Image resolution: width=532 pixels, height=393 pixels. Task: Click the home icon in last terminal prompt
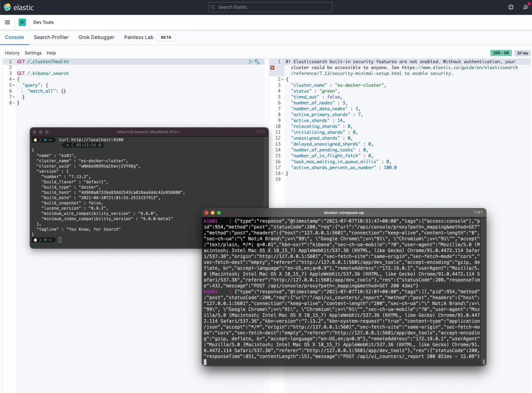[45, 240]
